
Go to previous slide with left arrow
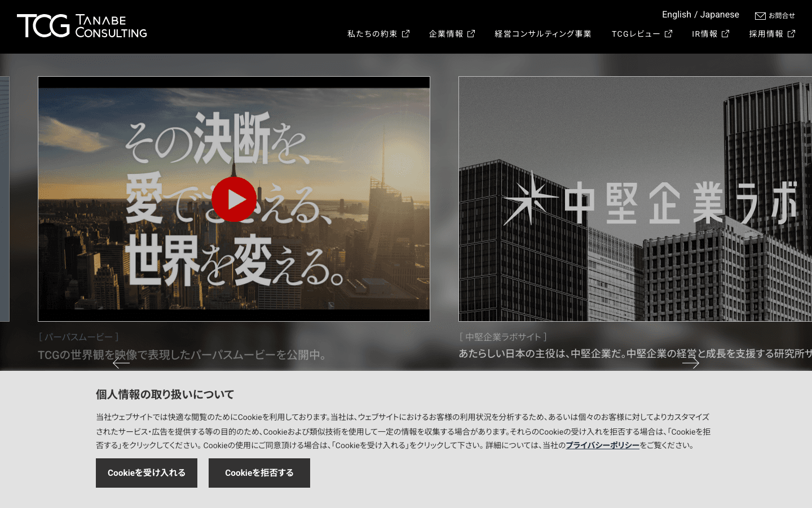coord(121,363)
